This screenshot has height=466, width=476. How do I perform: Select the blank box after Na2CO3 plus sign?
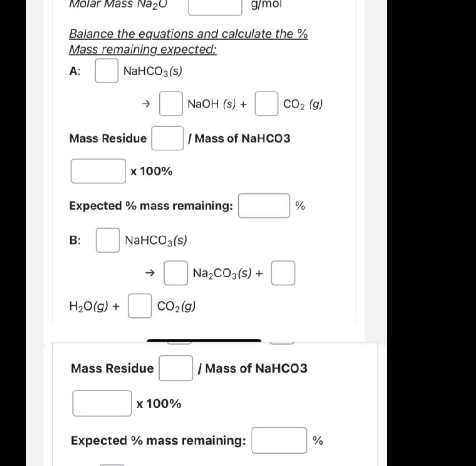(x=283, y=273)
